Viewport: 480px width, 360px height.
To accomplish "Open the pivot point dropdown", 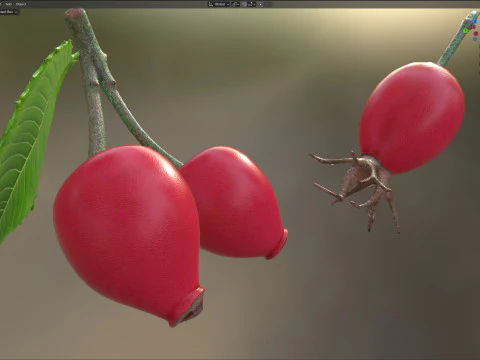I will point(235,4).
